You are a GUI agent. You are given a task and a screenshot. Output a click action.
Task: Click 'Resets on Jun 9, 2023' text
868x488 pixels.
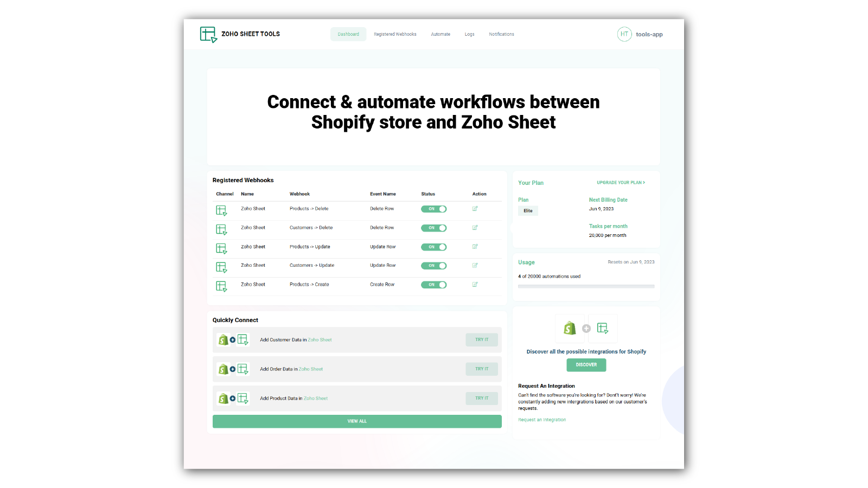(631, 262)
